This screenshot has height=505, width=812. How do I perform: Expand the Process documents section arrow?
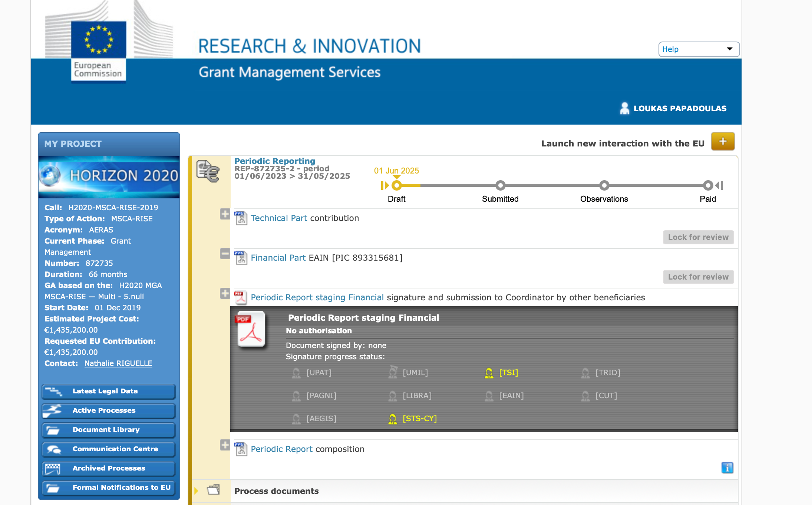196,491
